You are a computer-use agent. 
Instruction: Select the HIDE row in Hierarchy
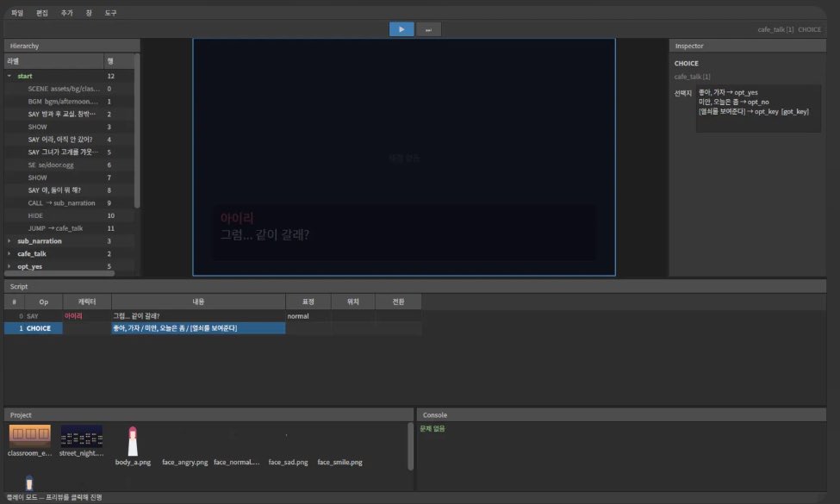(70, 216)
